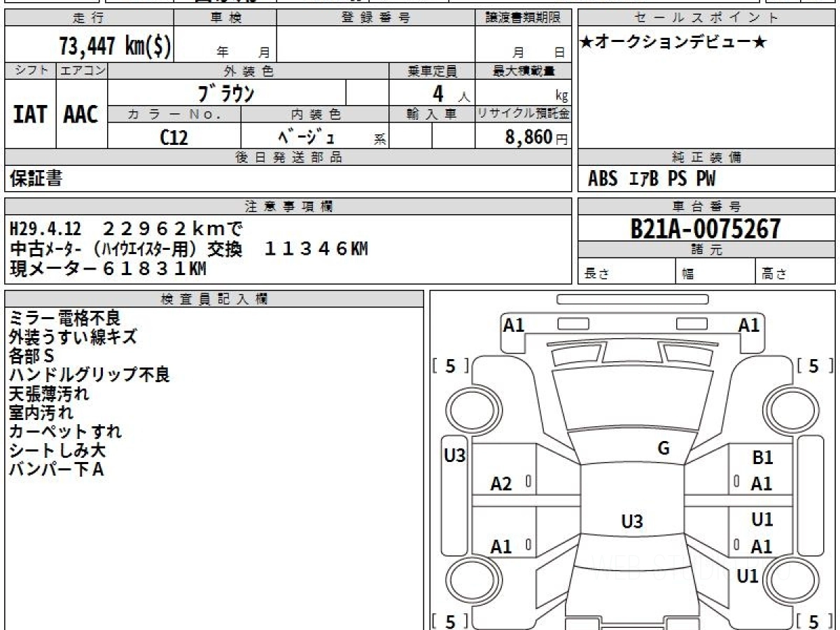Screen dimensions: 840x630
Task: Select the AAC air conditioner cell
Action: [81, 114]
